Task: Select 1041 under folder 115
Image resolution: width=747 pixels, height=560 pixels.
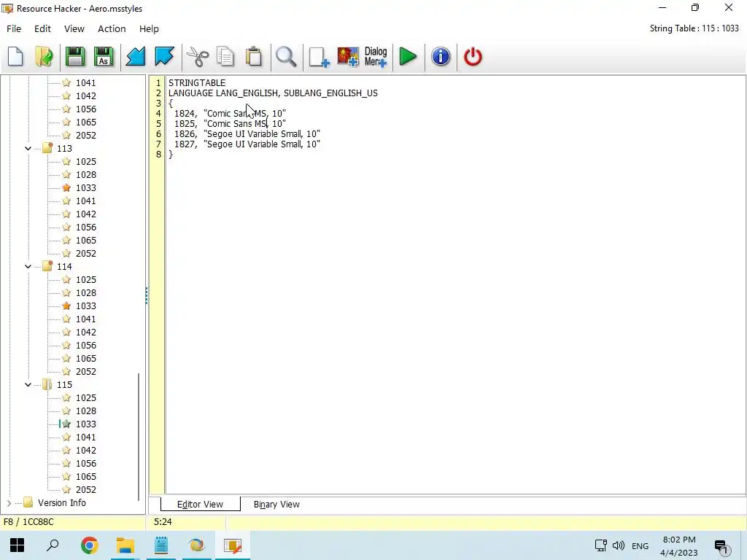Action: click(x=86, y=437)
